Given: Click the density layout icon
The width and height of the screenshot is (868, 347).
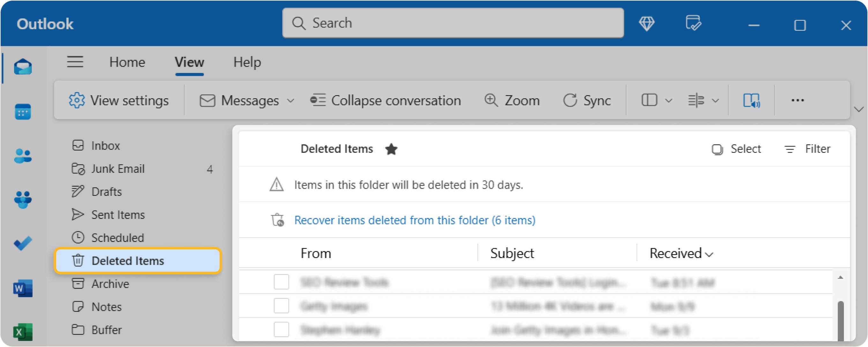Looking at the screenshot, I should (x=696, y=100).
